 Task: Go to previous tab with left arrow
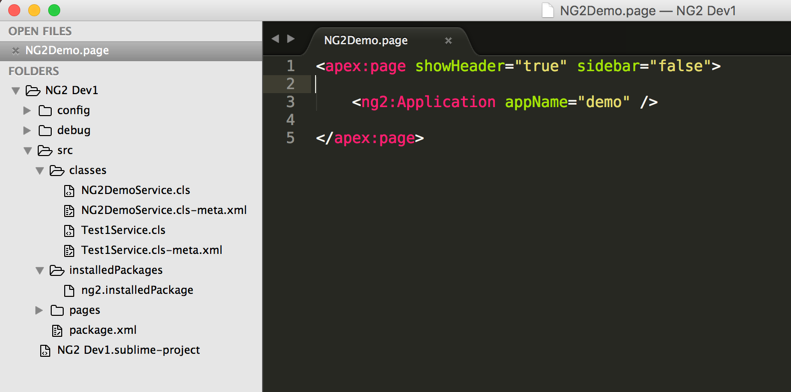point(275,39)
